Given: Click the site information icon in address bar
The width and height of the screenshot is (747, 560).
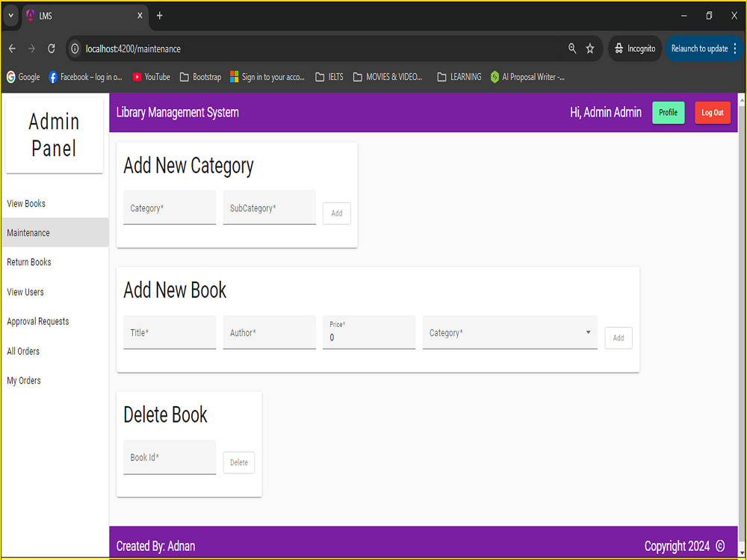Looking at the screenshot, I should 75,49.
